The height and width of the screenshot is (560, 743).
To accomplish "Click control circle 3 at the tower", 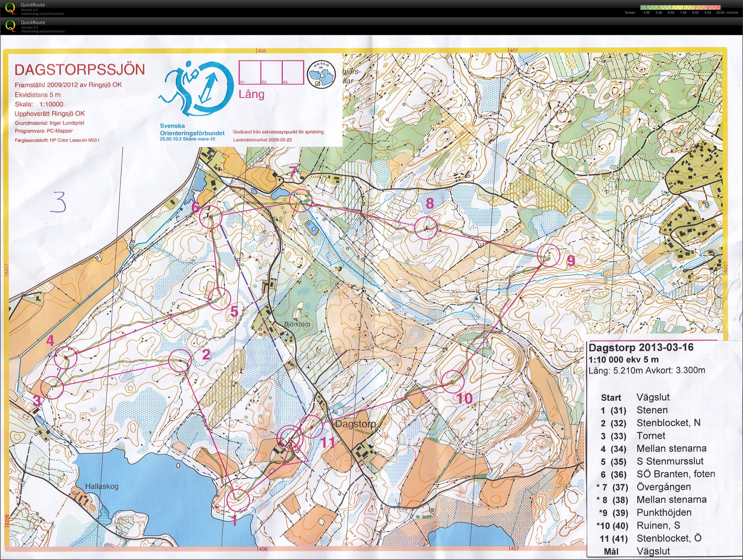I will click(x=52, y=387).
